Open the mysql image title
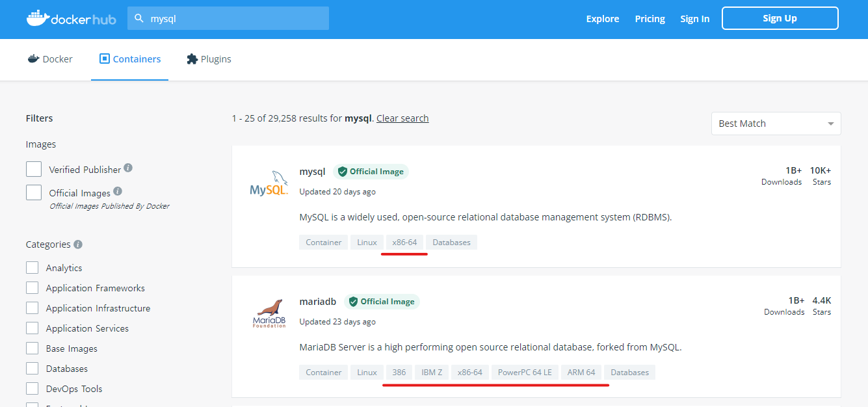This screenshot has width=868, height=407. [312, 172]
